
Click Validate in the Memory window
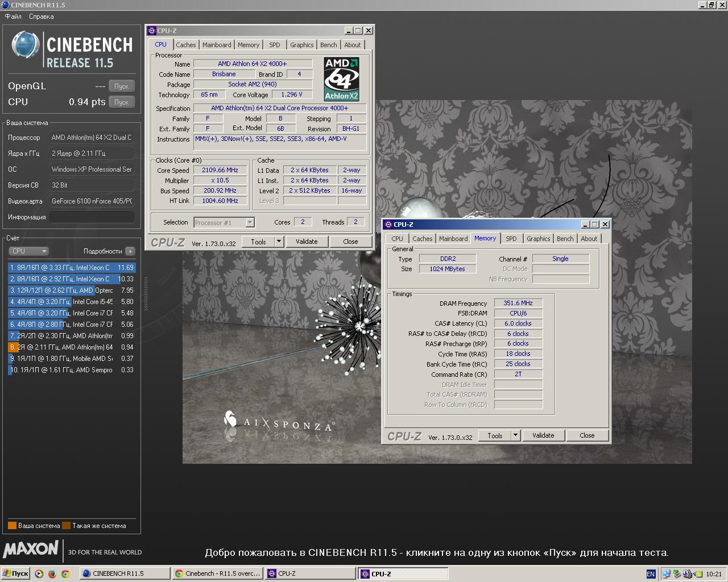pos(543,435)
